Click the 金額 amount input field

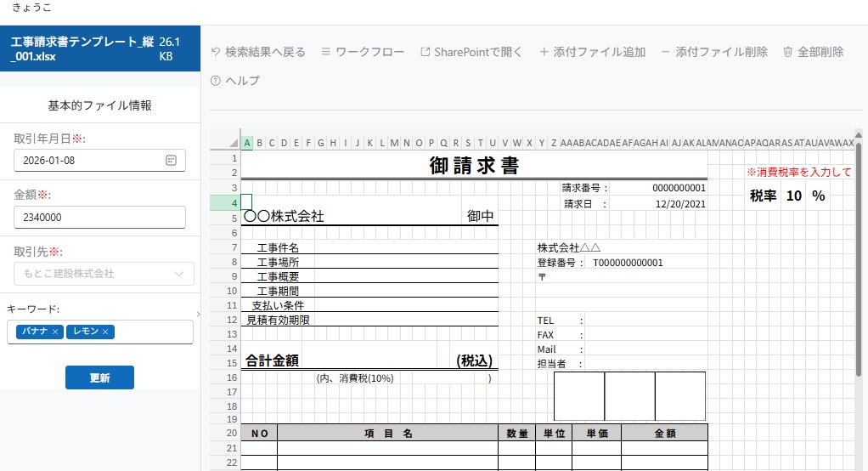(99, 217)
